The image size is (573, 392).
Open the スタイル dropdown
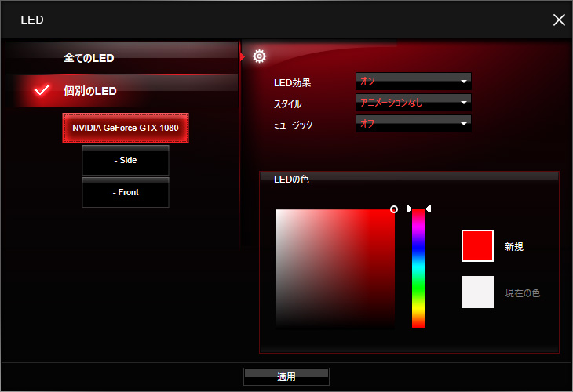coord(414,102)
